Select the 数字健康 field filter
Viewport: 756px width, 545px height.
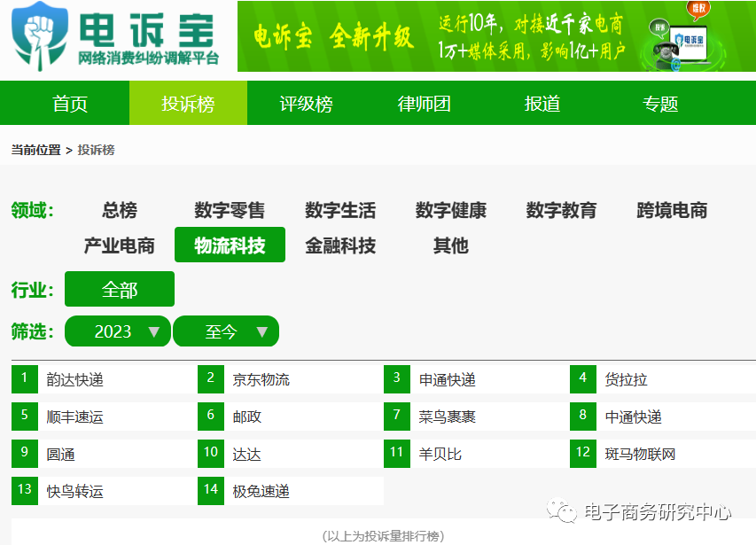pos(451,211)
